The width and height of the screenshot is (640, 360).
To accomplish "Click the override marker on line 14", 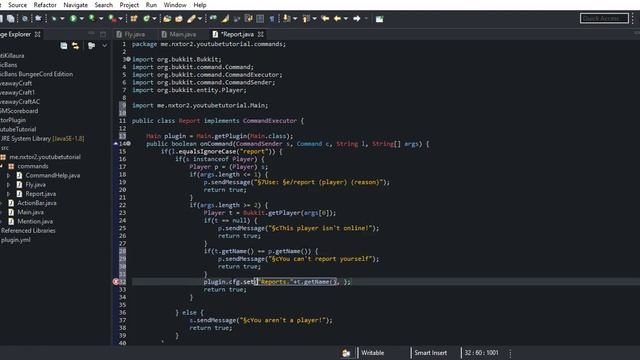I will point(116,144).
